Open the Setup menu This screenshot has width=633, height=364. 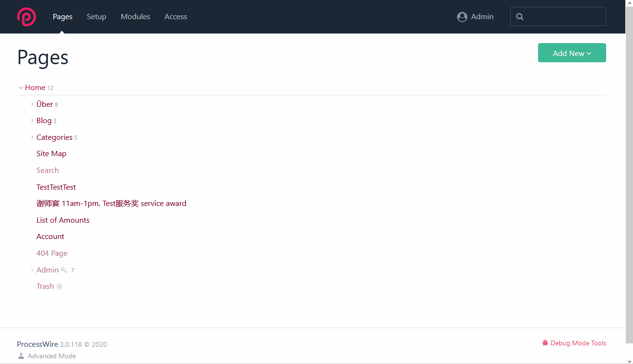click(x=96, y=17)
